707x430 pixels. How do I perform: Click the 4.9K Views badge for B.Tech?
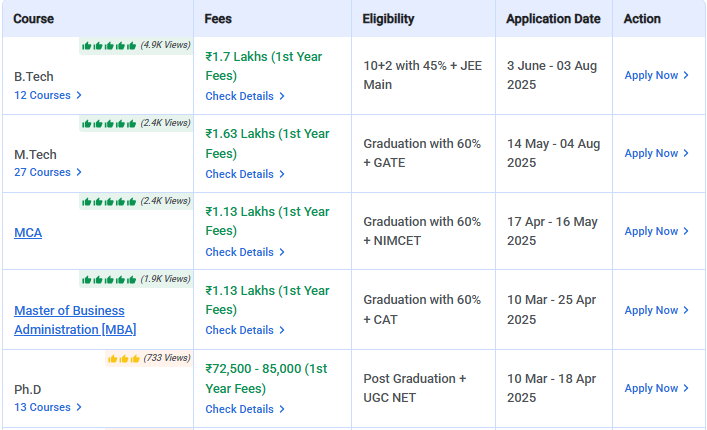tap(165, 46)
